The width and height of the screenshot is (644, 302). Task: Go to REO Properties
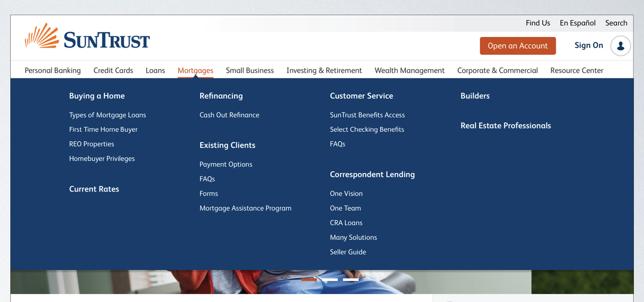[91, 144]
